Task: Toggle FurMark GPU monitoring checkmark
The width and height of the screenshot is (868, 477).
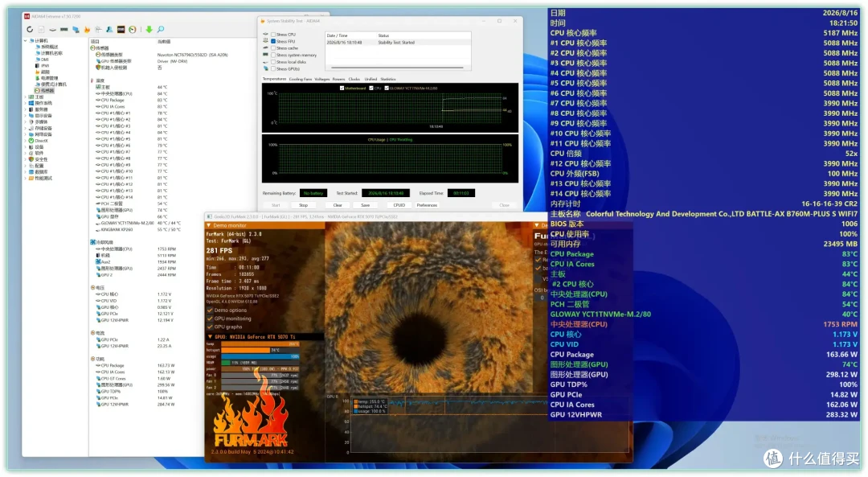Action: (210, 319)
